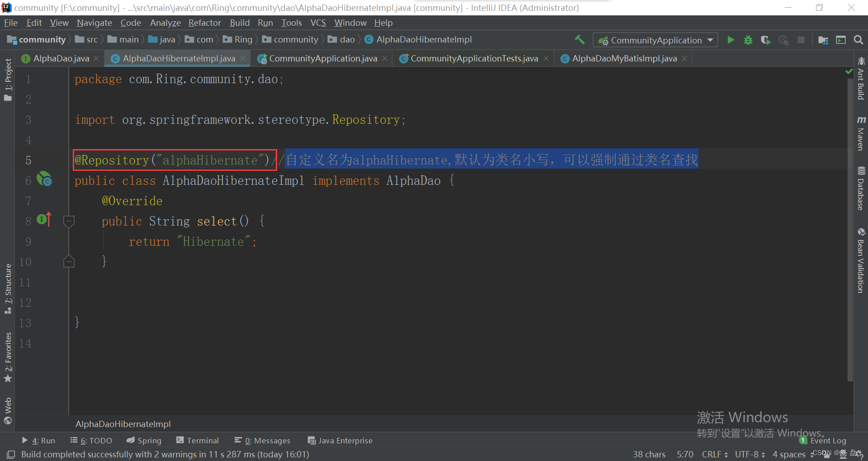
Task: Open the Structure tool window
Action: (x=8, y=289)
